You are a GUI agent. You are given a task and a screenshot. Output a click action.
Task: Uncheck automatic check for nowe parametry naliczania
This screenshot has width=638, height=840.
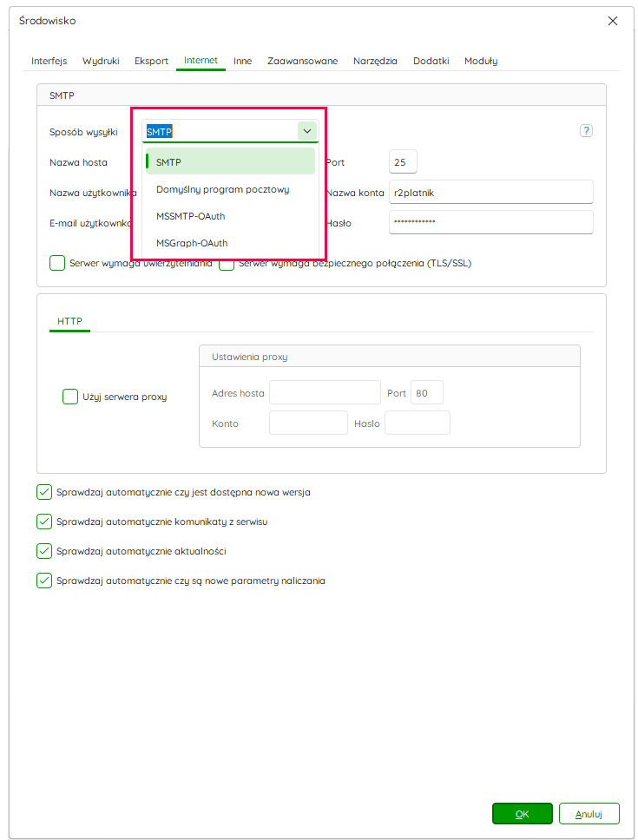[44, 581]
